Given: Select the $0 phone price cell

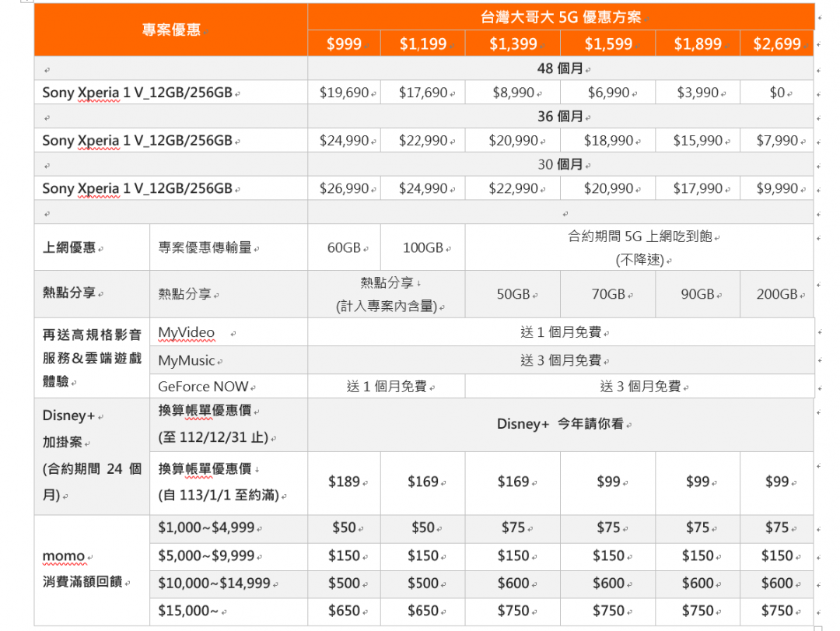Looking at the screenshot, I should pos(776,93).
